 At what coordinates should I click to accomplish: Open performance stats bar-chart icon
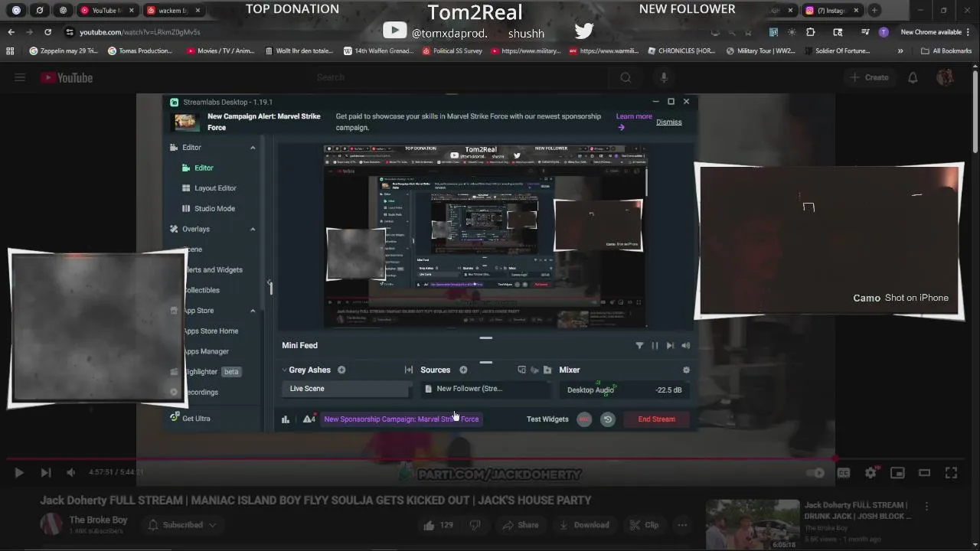tap(286, 419)
